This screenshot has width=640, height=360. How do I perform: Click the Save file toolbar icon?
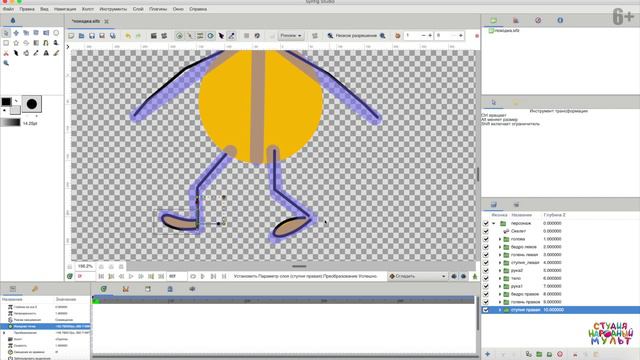pyautogui.click(x=92, y=36)
